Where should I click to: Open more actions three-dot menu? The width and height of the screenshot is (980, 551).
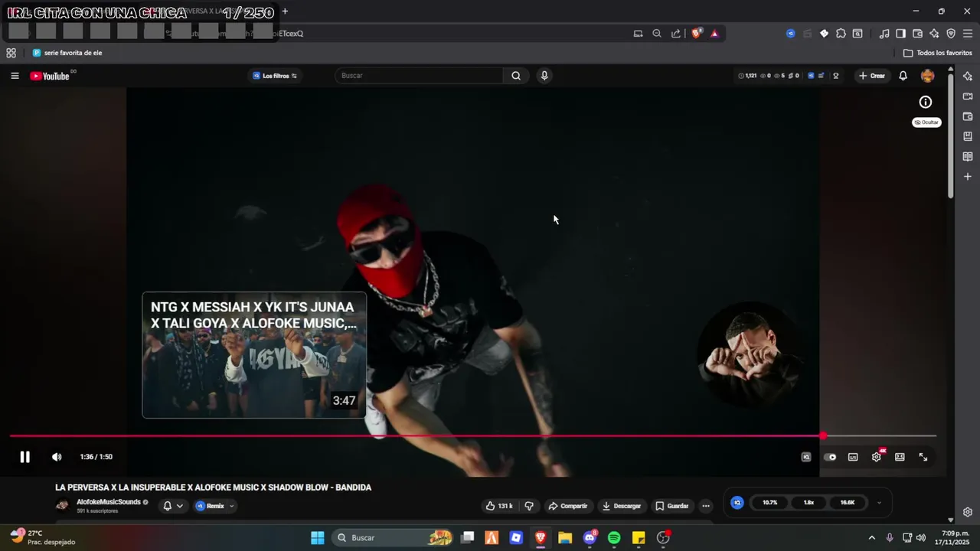point(706,506)
